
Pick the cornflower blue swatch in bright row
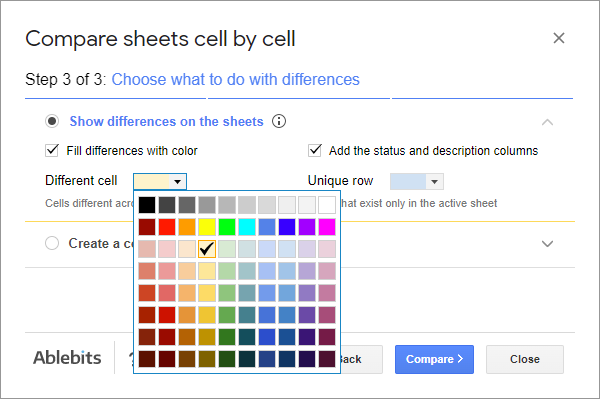[267, 227]
